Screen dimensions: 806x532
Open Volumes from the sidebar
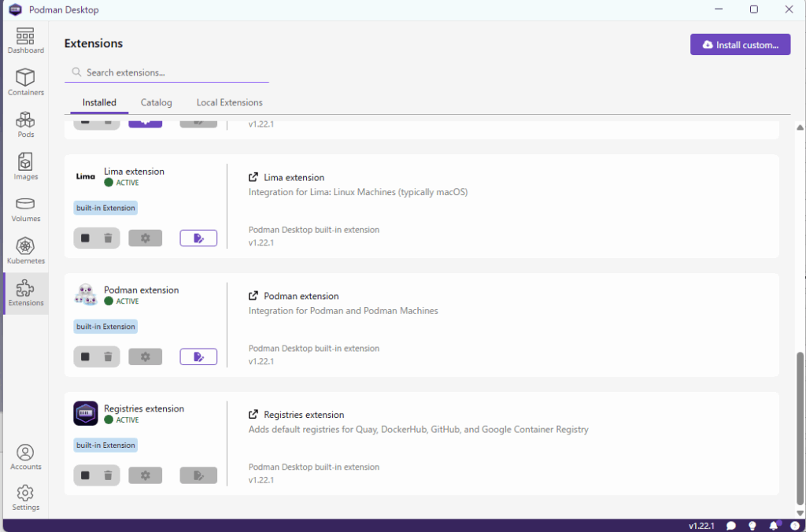25,209
